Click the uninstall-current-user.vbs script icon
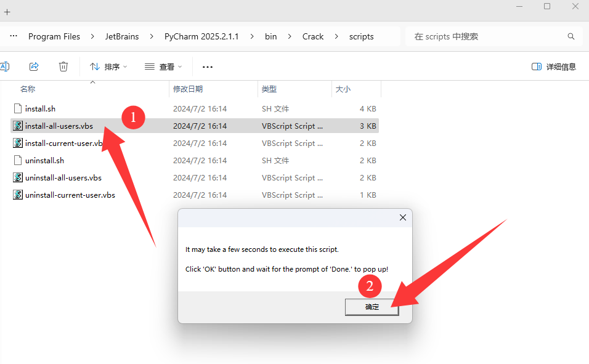The image size is (589, 364). 18,195
